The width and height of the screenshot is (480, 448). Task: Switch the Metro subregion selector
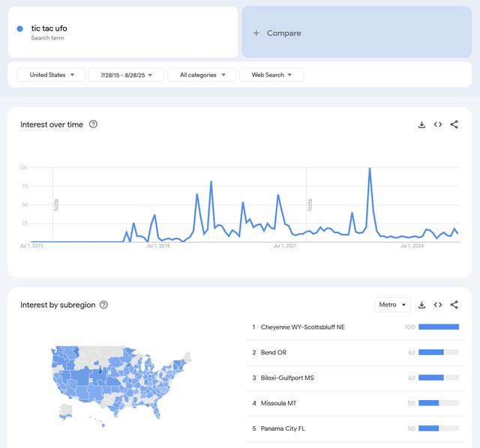(392, 305)
